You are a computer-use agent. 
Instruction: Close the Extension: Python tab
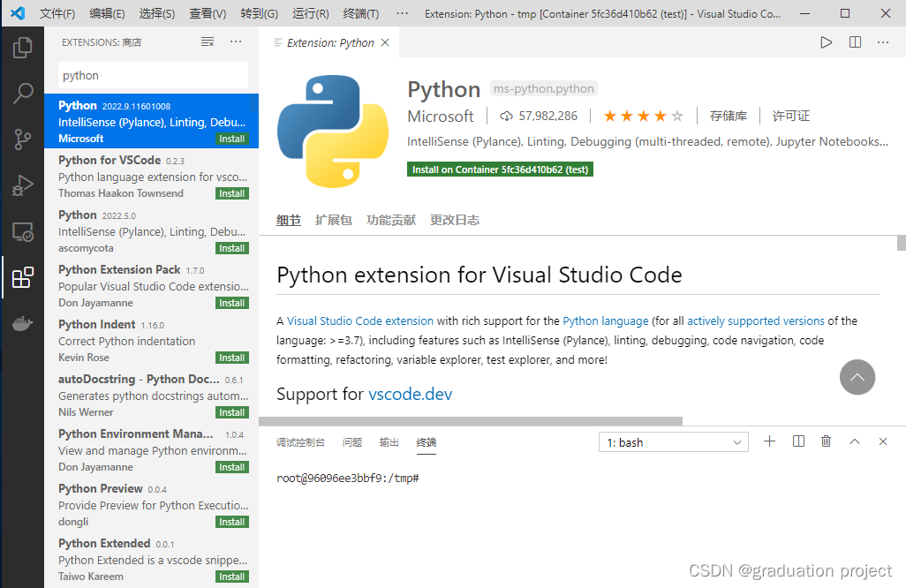[385, 42]
